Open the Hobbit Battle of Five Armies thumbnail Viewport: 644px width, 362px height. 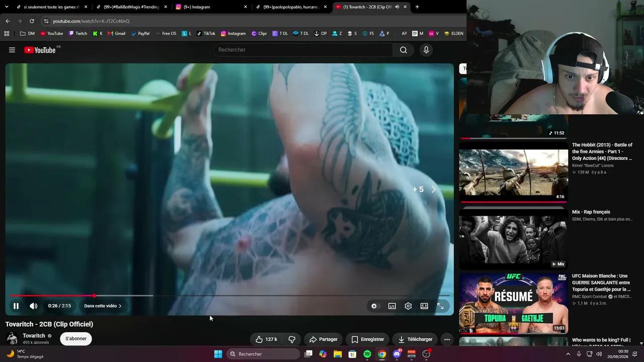tap(513, 171)
